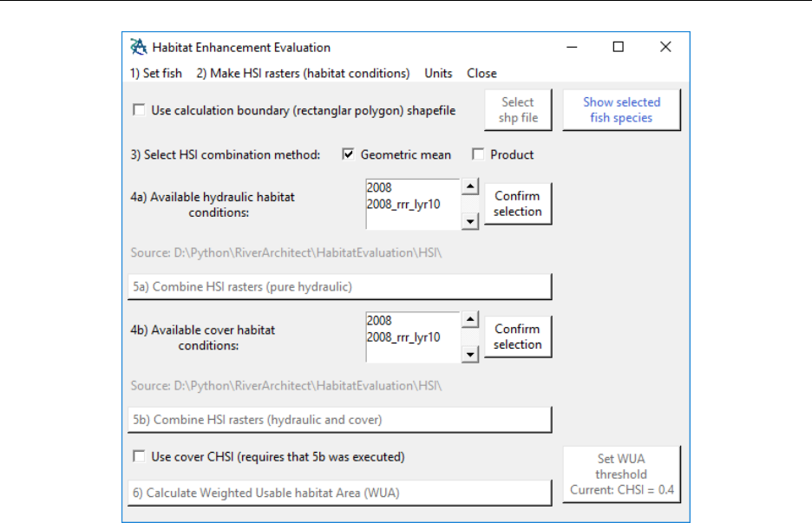Click the Close menu item

pos(481,74)
